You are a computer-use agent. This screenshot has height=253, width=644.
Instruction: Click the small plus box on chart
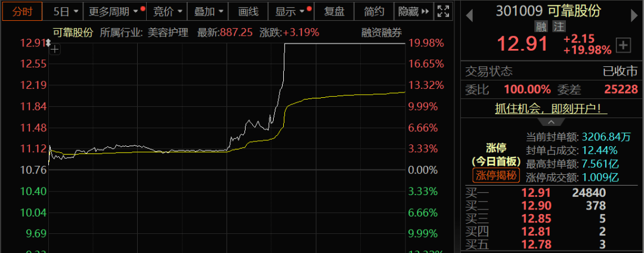pyautogui.click(x=55, y=50)
